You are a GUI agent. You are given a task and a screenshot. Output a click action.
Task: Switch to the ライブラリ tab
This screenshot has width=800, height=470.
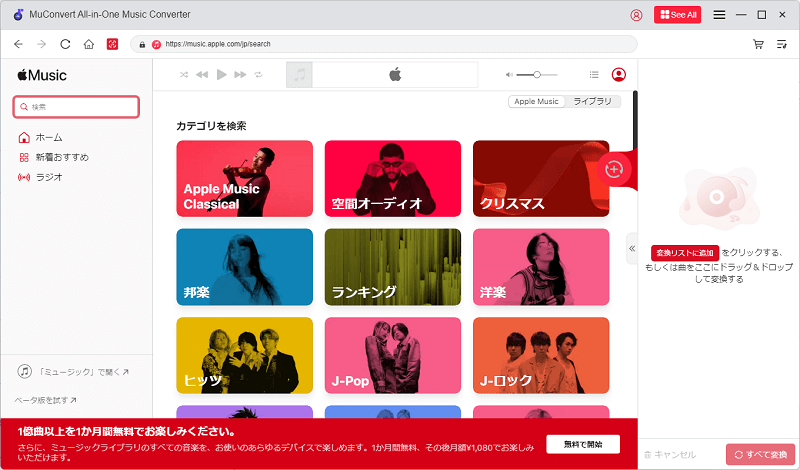coord(592,102)
